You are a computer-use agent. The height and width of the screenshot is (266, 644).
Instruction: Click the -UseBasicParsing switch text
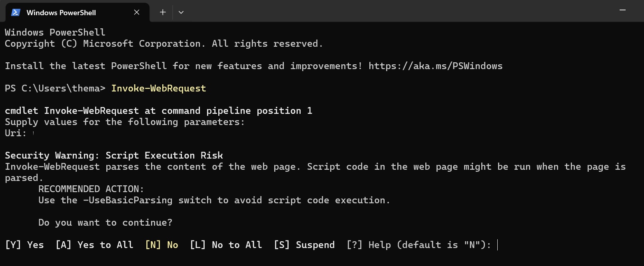click(128, 200)
